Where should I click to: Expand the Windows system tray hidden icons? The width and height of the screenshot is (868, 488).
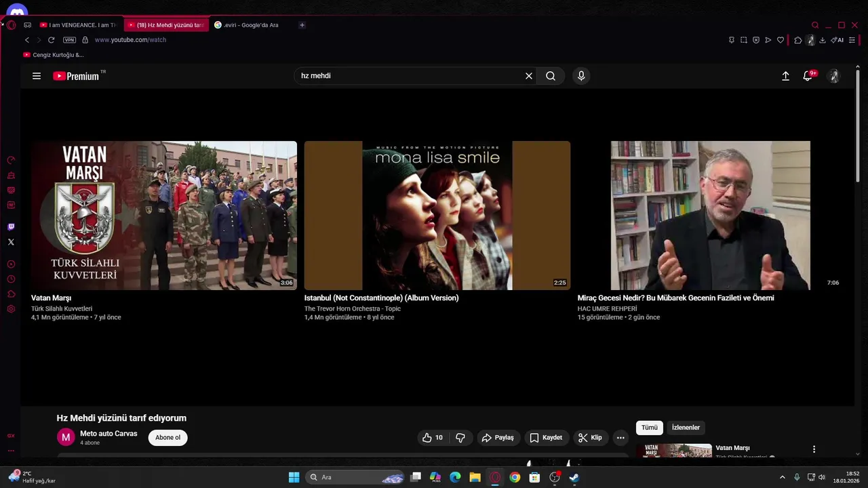coord(782,477)
